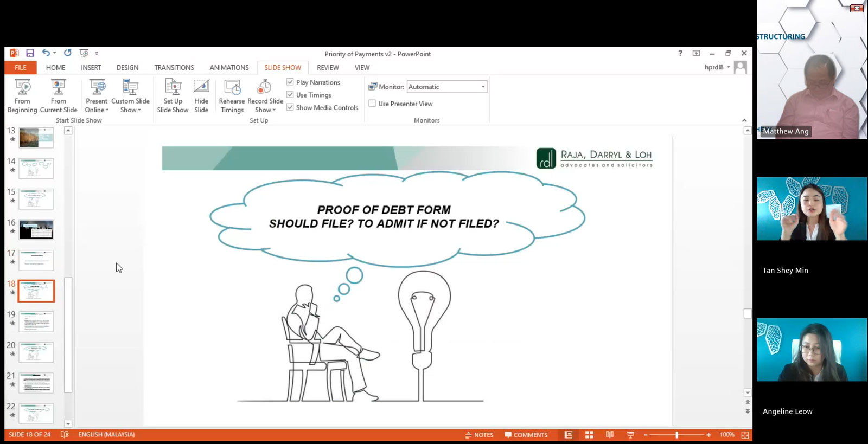
Task: Select SLIDE SHOW tab
Action: pyautogui.click(x=283, y=67)
